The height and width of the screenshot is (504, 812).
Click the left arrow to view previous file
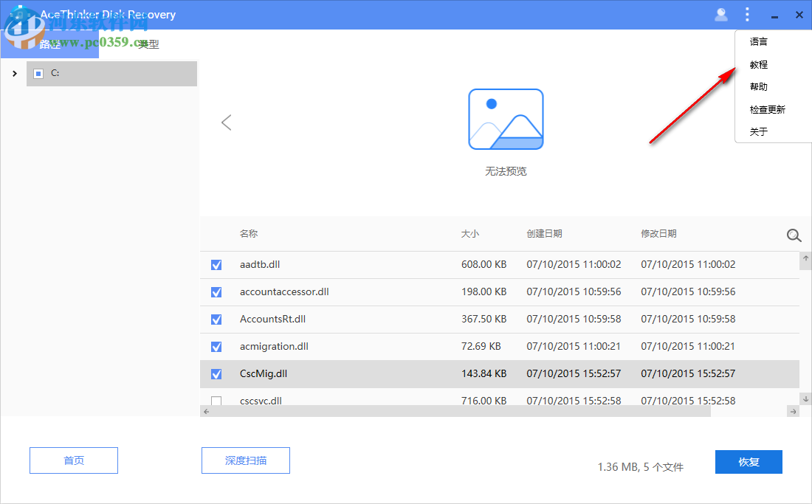pyautogui.click(x=226, y=122)
